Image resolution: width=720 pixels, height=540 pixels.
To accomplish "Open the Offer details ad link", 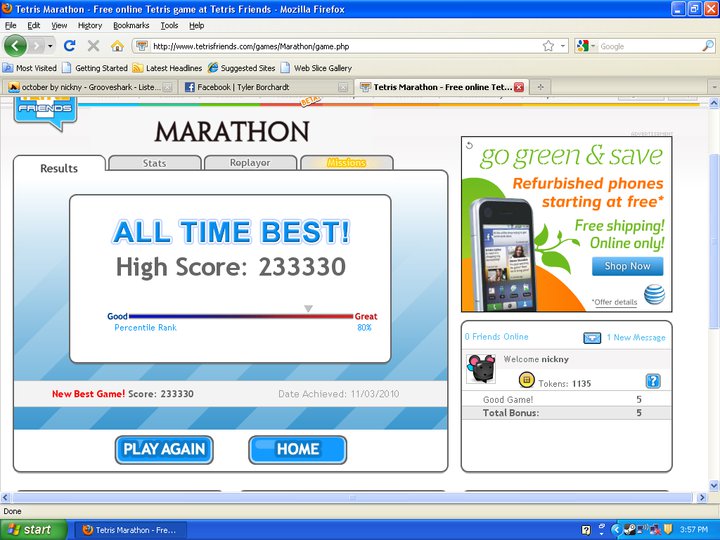I will point(614,302).
